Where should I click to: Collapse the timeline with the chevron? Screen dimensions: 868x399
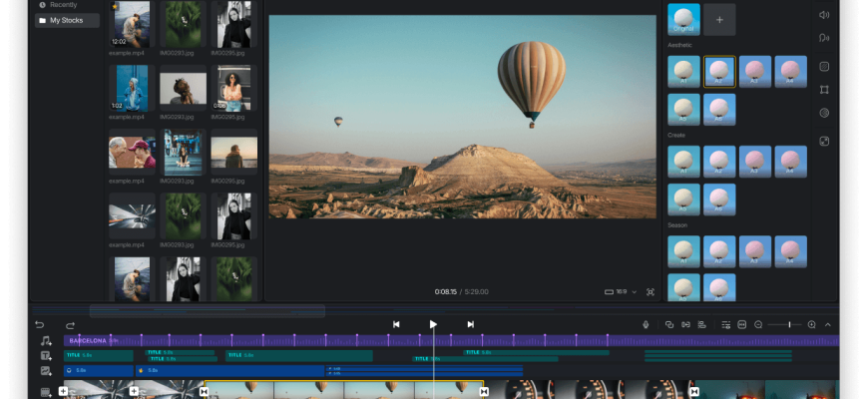click(828, 325)
